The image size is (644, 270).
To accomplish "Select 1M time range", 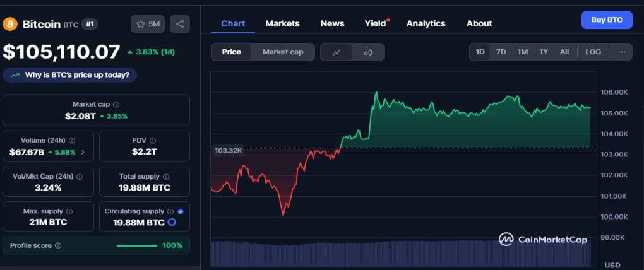I will tap(522, 52).
